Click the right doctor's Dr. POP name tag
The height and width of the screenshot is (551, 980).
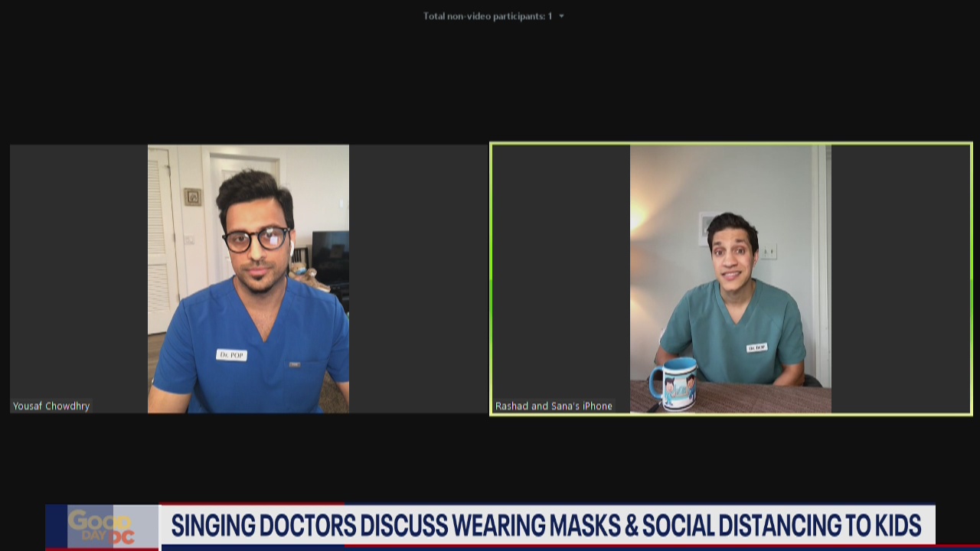click(x=756, y=347)
